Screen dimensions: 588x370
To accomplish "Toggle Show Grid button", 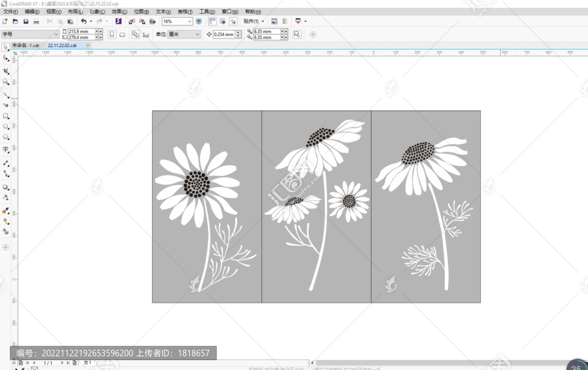I will point(223,22).
